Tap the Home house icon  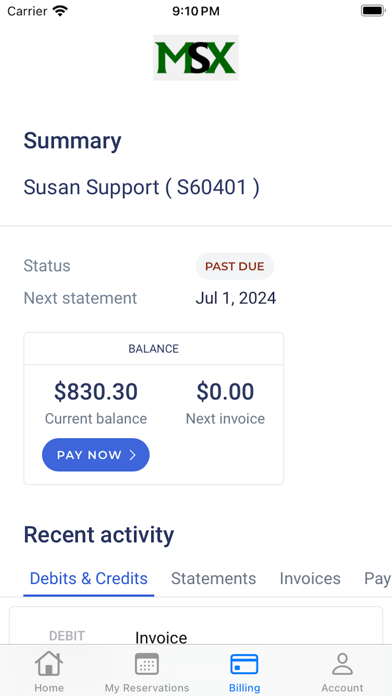click(49, 664)
